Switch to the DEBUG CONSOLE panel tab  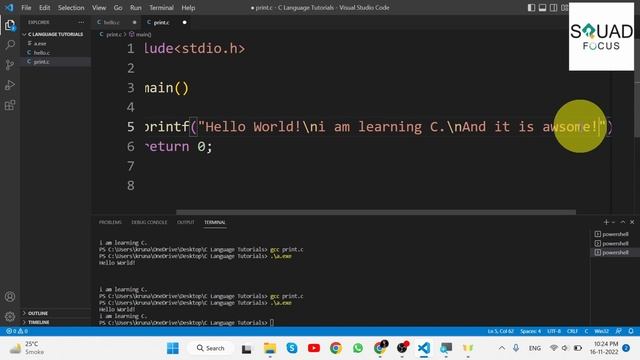[149, 222]
